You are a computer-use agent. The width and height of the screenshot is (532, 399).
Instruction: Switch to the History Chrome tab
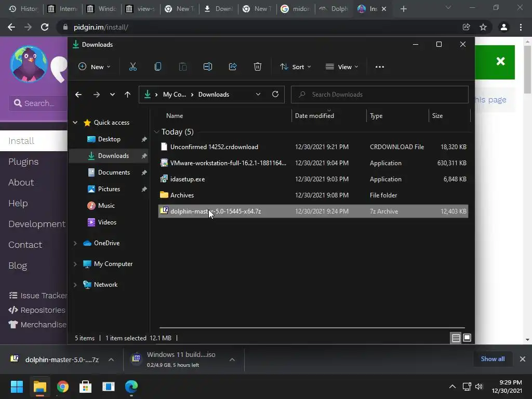click(x=24, y=9)
